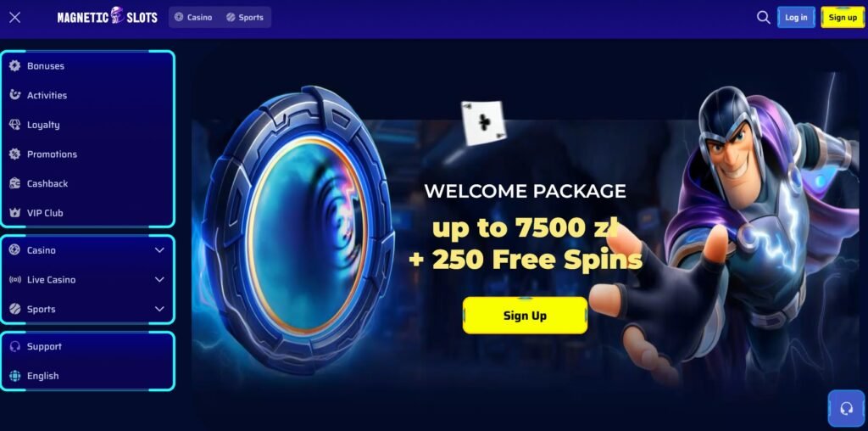The height and width of the screenshot is (431, 868).
Task: Open Support from the sidebar
Action: coord(44,346)
